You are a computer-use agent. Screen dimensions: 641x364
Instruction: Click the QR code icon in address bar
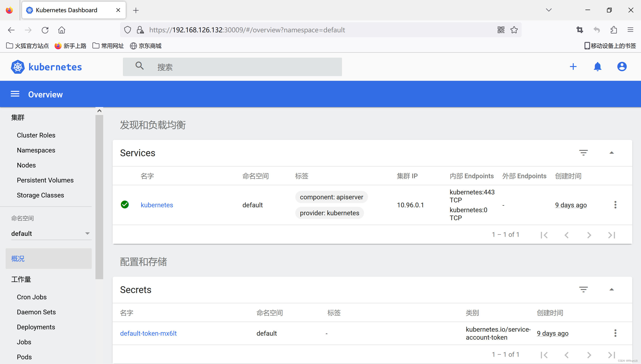click(x=501, y=30)
